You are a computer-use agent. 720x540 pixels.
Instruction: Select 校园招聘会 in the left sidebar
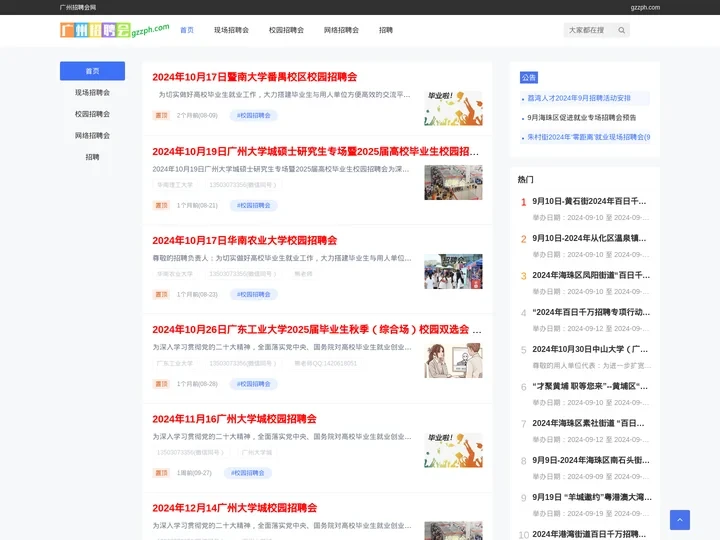click(x=92, y=114)
